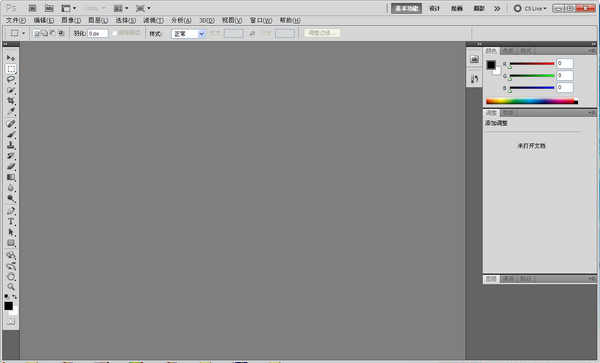Switch to the 设计 workspace
The height and width of the screenshot is (363, 600).
(434, 8)
